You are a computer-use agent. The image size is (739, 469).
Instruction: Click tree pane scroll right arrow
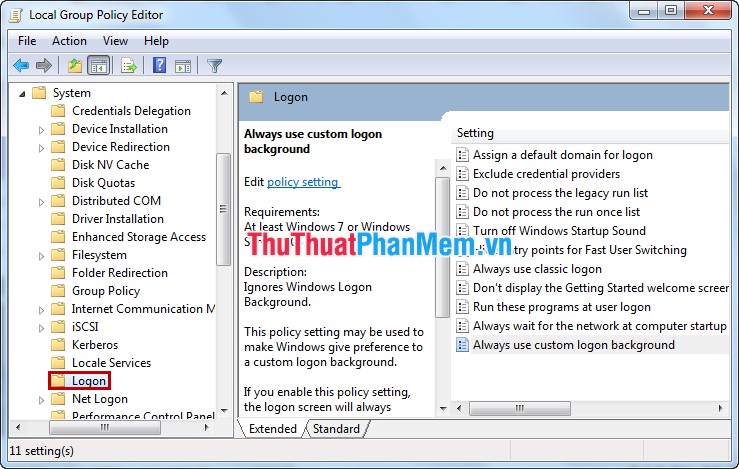[206, 428]
